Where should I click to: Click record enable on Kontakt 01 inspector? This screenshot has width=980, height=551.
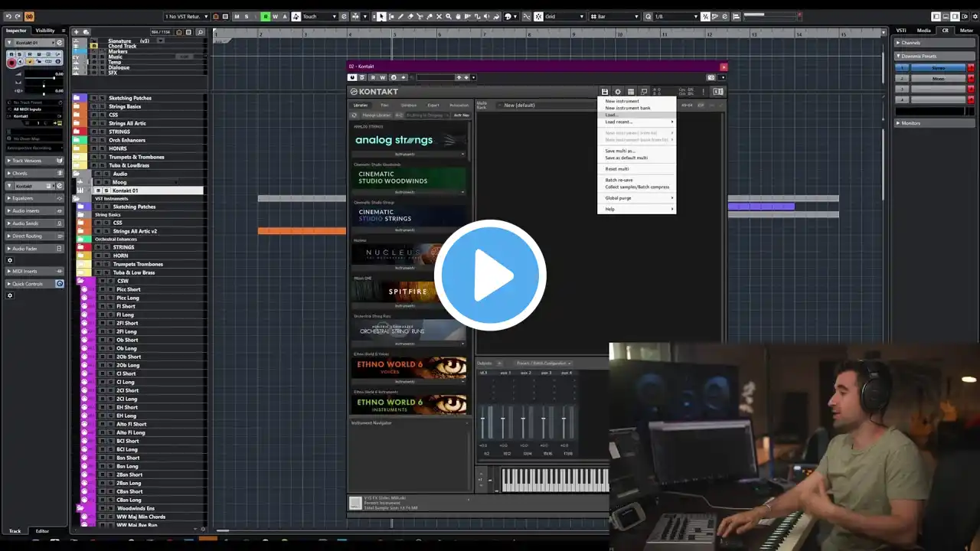[12, 64]
